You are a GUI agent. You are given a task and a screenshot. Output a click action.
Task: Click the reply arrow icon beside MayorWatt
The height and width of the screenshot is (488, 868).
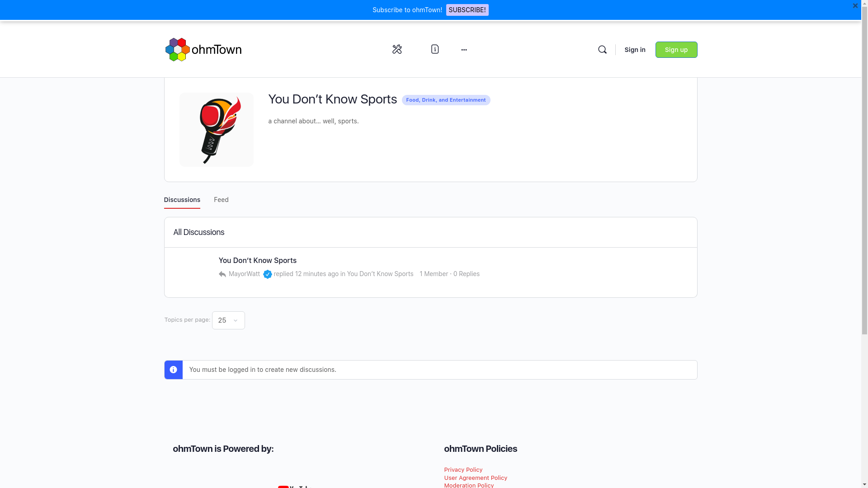[222, 274]
